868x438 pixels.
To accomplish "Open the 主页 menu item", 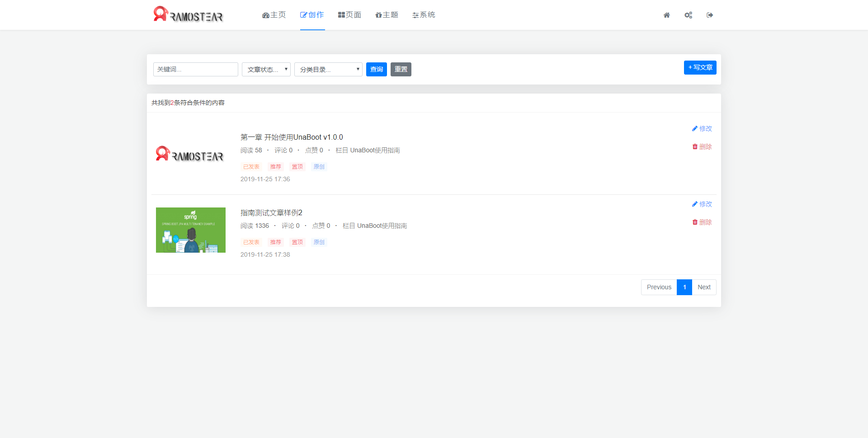I will tap(274, 15).
